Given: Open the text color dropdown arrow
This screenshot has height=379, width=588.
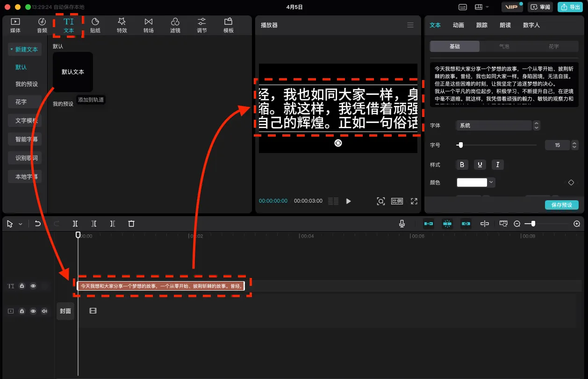Looking at the screenshot, I should click(x=492, y=182).
